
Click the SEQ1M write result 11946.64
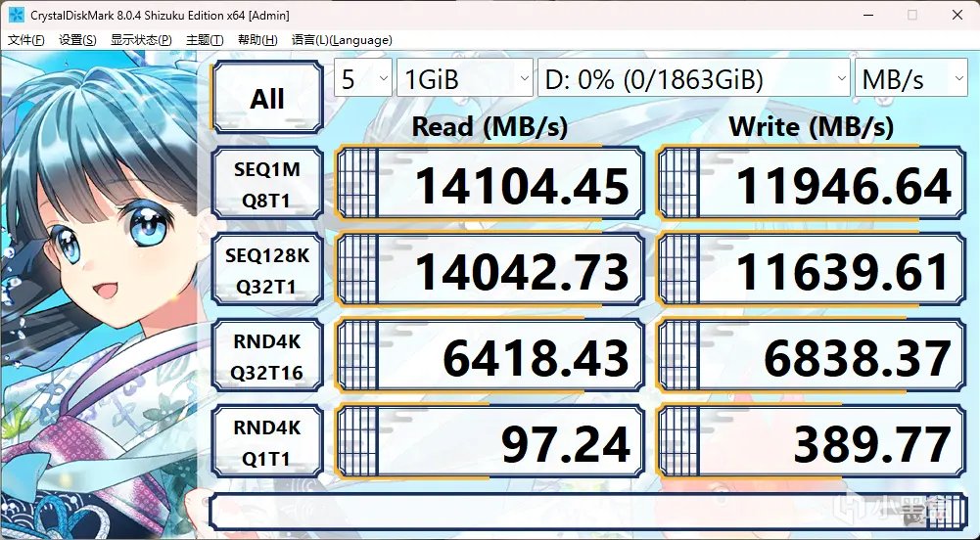tap(812, 184)
